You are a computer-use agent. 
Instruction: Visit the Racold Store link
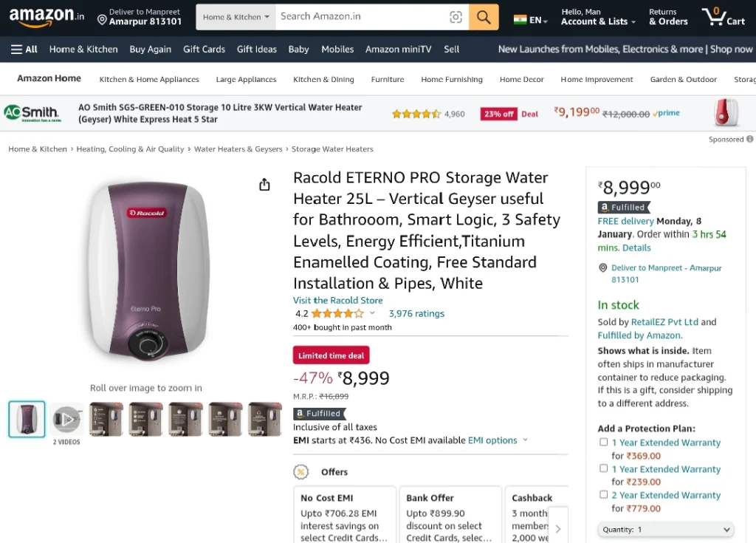coord(337,300)
